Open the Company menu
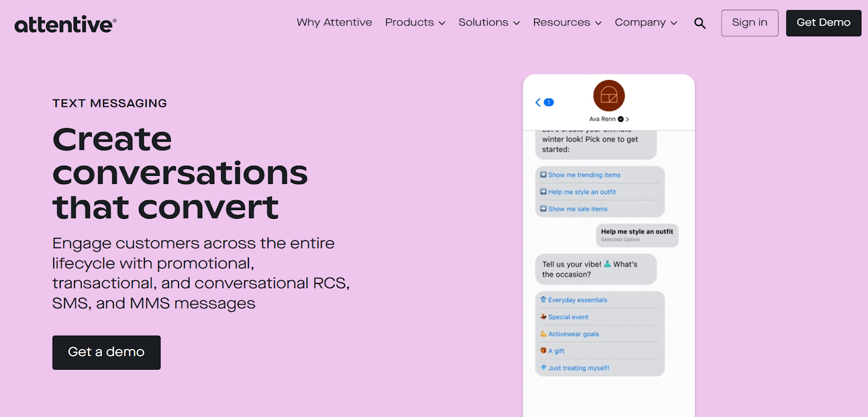This screenshot has height=417, width=868. click(x=646, y=23)
